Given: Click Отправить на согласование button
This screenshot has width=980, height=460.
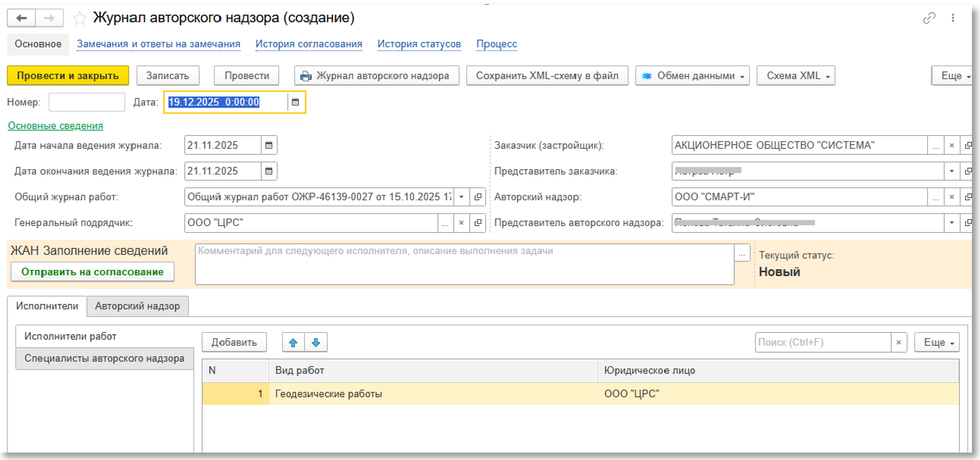Looking at the screenshot, I should [x=92, y=272].
